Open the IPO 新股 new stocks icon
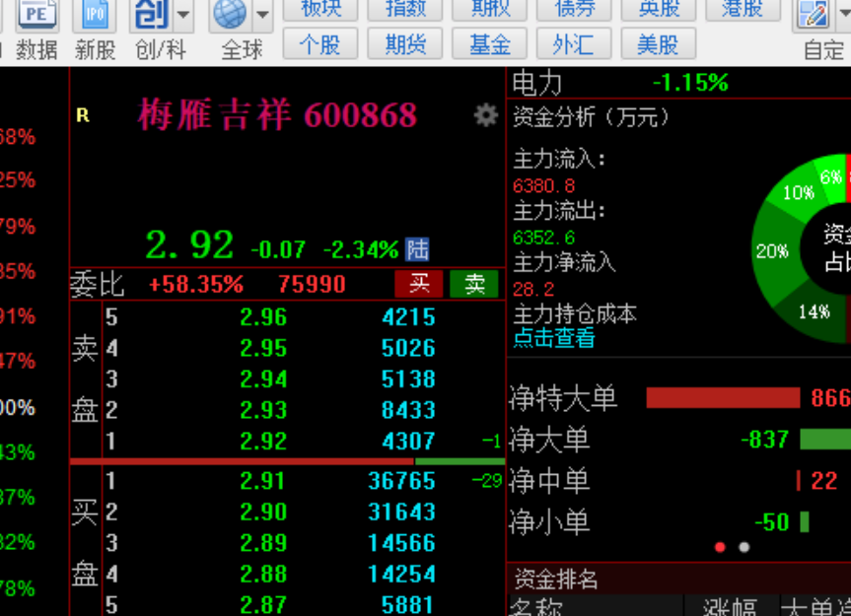The width and height of the screenshot is (851, 616). click(95, 32)
